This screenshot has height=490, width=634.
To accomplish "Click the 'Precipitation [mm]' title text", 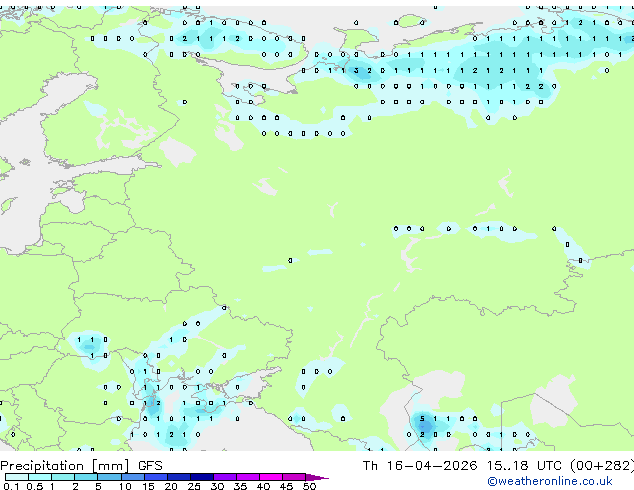I will point(65,466).
